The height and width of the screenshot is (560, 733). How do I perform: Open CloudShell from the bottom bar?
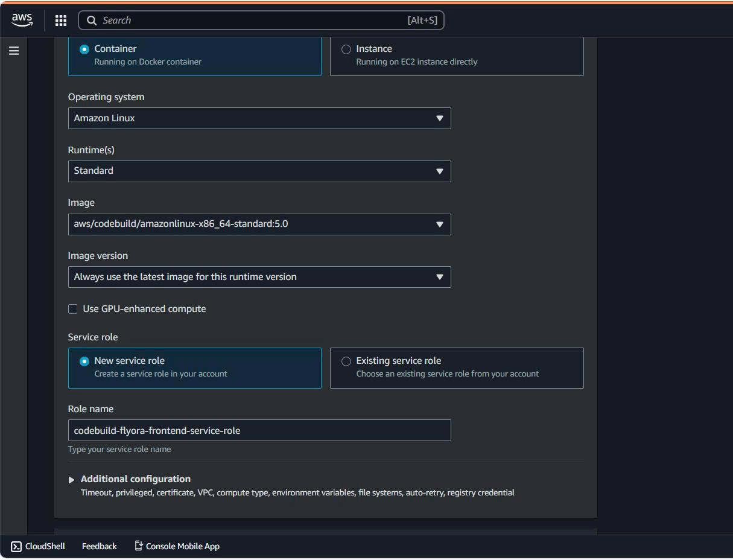37,546
